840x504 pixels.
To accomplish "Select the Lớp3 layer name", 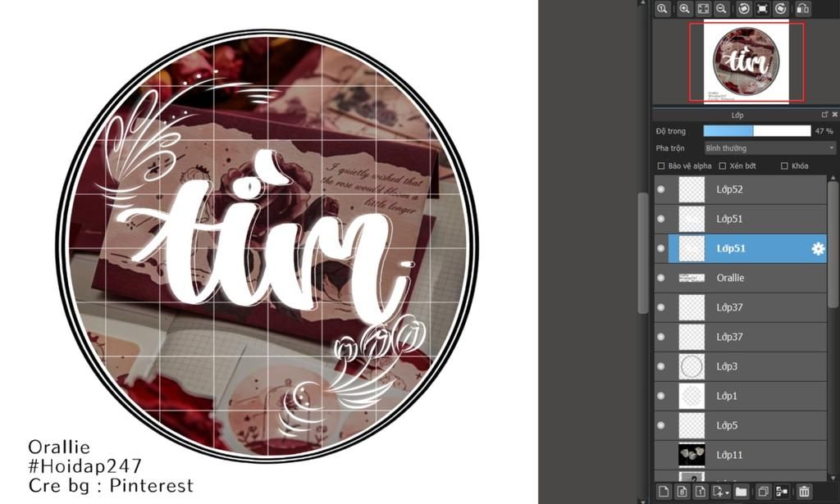I will tap(727, 366).
